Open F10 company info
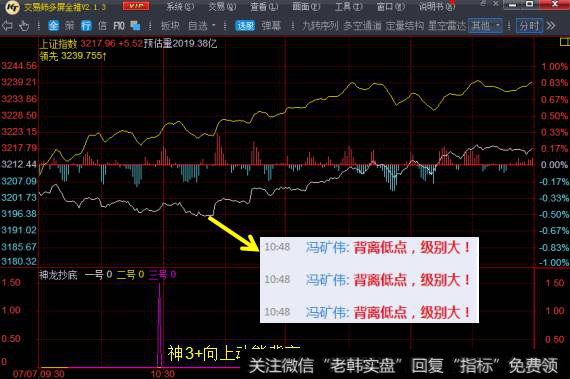 click(x=119, y=26)
